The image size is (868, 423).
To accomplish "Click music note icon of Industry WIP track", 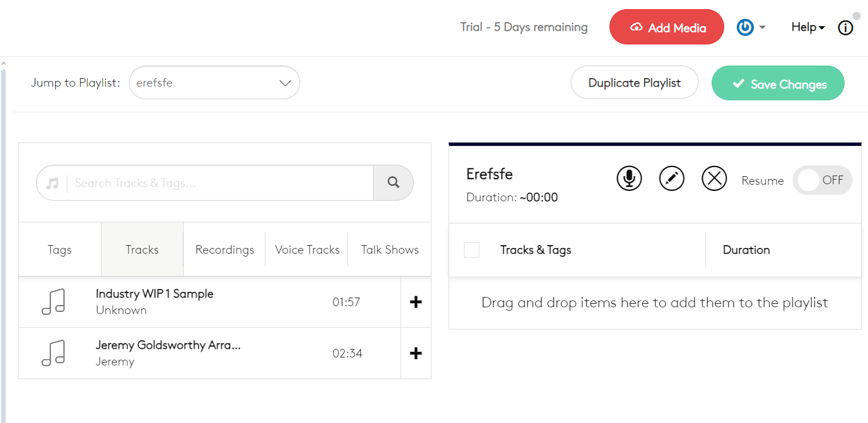I will (53, 302).
